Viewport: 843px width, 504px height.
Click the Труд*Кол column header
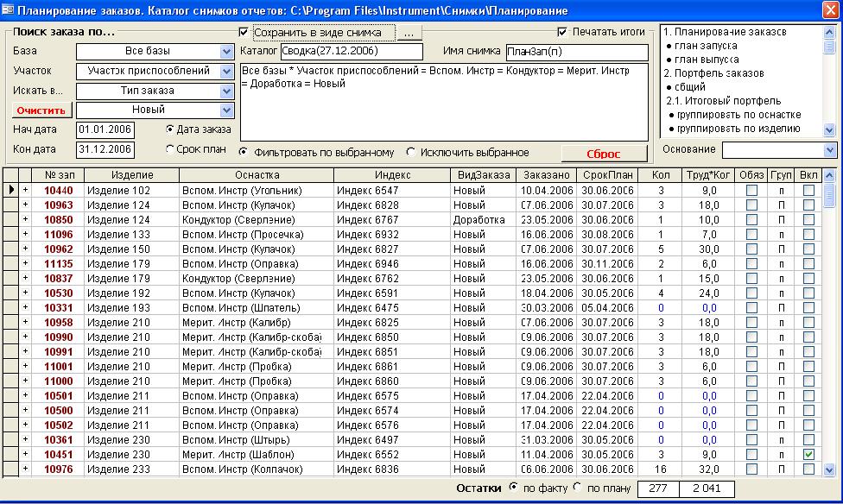pyautogui.click(x=708, y=175)
